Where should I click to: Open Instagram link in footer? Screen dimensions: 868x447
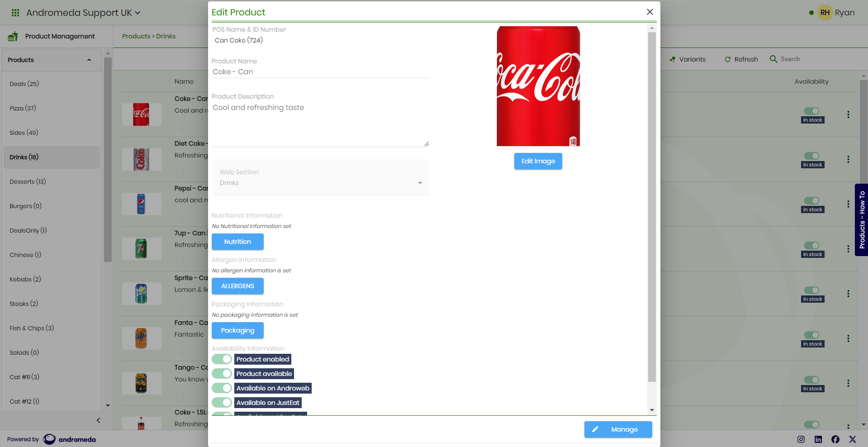(x=801, y=439)
